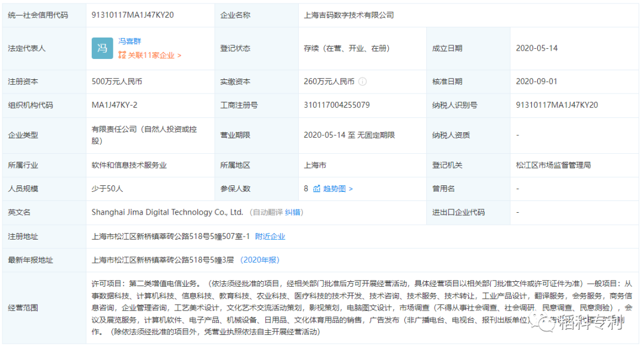
Task: Click the 参保人数 label
Action: (235, 189)
